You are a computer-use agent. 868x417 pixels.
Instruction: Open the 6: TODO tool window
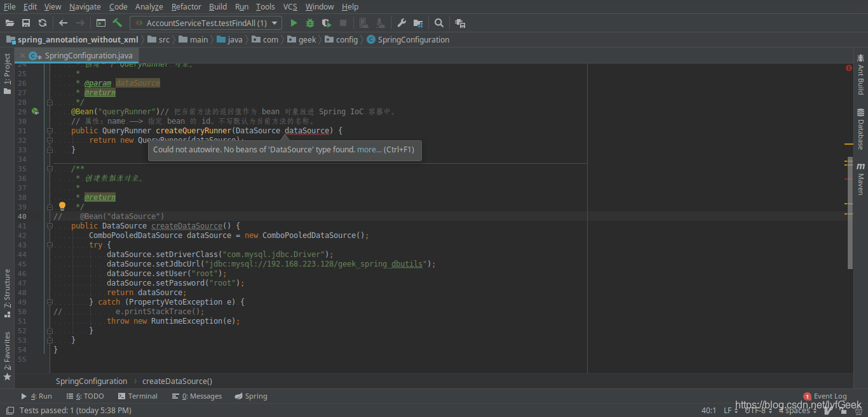85,396
